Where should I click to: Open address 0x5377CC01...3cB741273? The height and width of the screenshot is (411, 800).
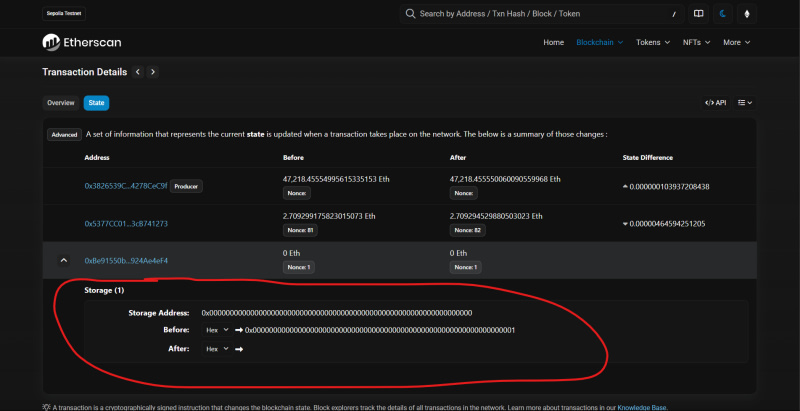tap(126, 223)
